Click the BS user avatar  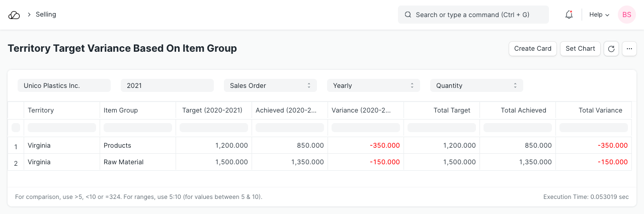click(x=626, y=15)
